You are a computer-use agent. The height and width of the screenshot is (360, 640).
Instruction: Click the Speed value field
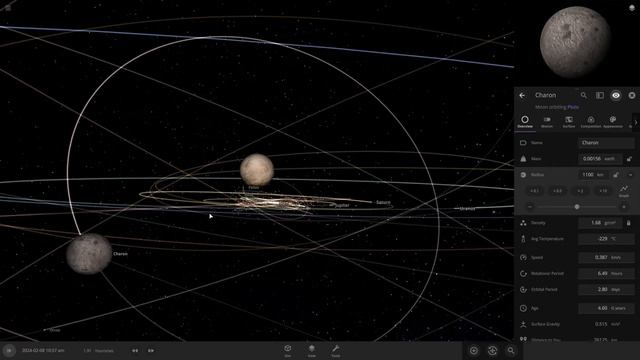[607, 258]
